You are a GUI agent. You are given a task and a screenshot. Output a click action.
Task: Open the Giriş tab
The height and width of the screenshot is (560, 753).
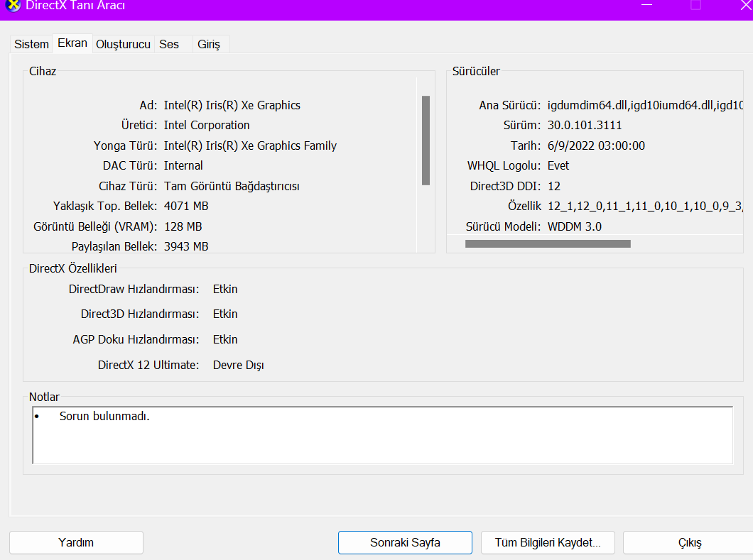point(209,44)
